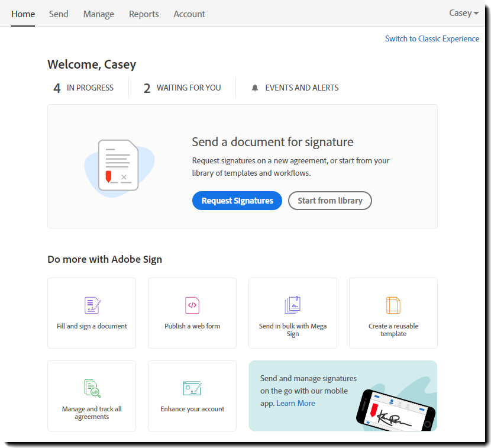This screenshot has width=491, height=448.
Task: Click the Publish a web form code icon
Action: 192,305
